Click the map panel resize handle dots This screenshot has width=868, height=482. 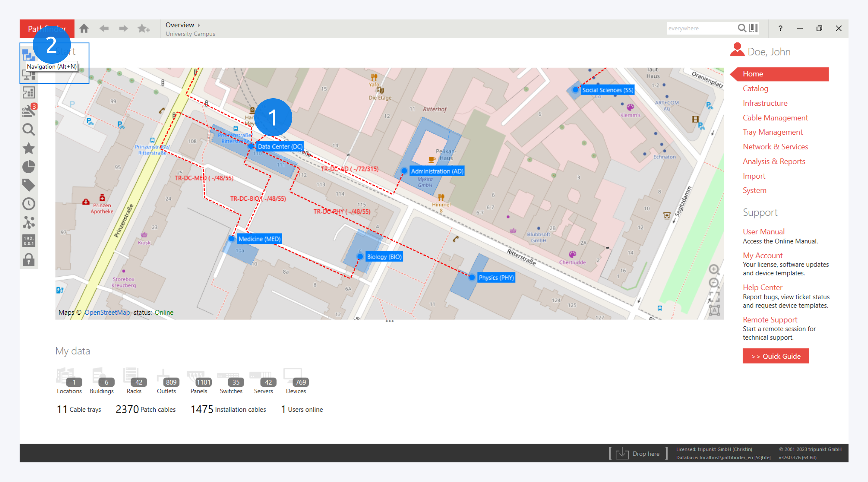click(389, 321)
